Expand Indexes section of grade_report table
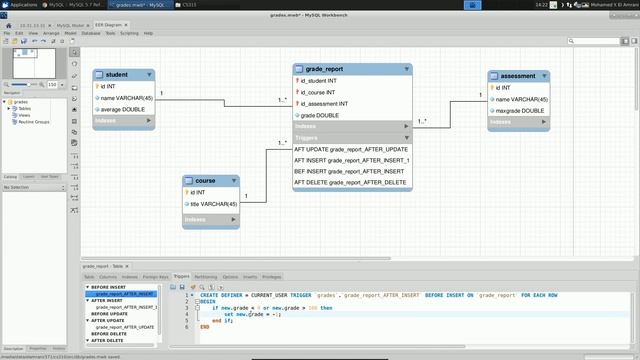Image resolution: width=640 pixels, height=360 pixels. (x=406, y=126)
